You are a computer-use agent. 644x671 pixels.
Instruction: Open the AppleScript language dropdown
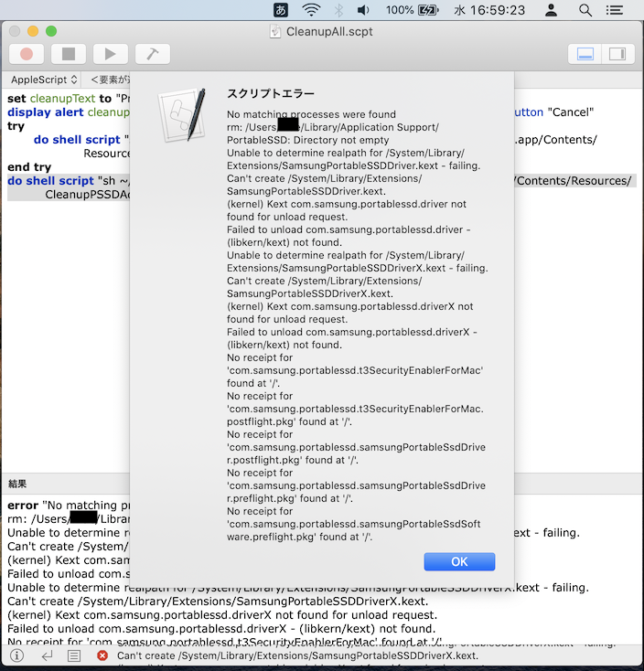tap(44, 80)
